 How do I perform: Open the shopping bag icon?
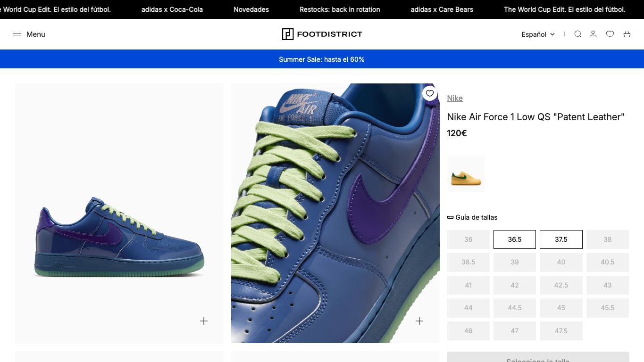pyautogui.click(x=627, y=34)
